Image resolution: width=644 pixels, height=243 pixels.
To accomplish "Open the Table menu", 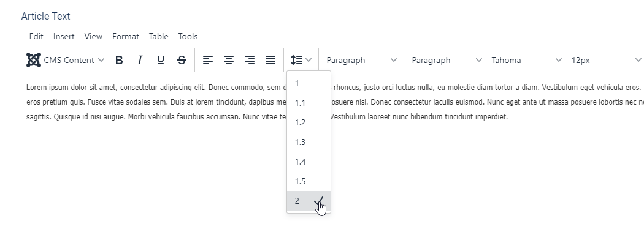I will click(158, 37).
